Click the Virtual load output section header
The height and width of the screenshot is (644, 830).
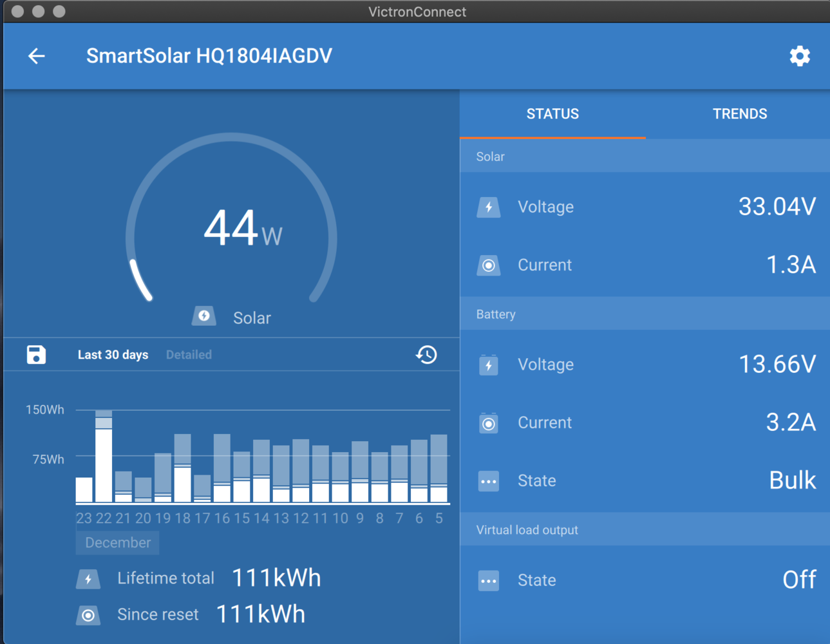point(645,530)
